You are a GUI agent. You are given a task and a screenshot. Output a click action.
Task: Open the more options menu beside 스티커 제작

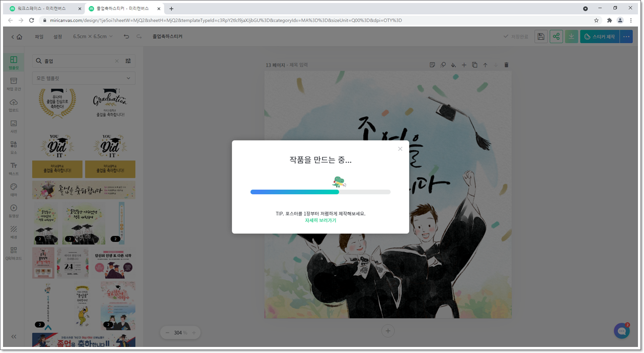click(626, 37)
